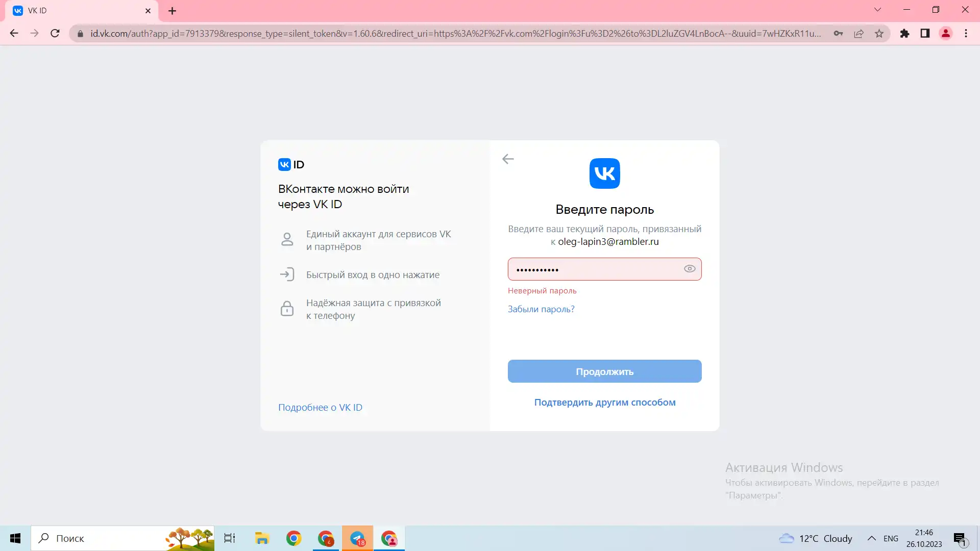Click 'Подтвердить другим способом'
The image size is (980, 551).
click(x=605, y=403)
